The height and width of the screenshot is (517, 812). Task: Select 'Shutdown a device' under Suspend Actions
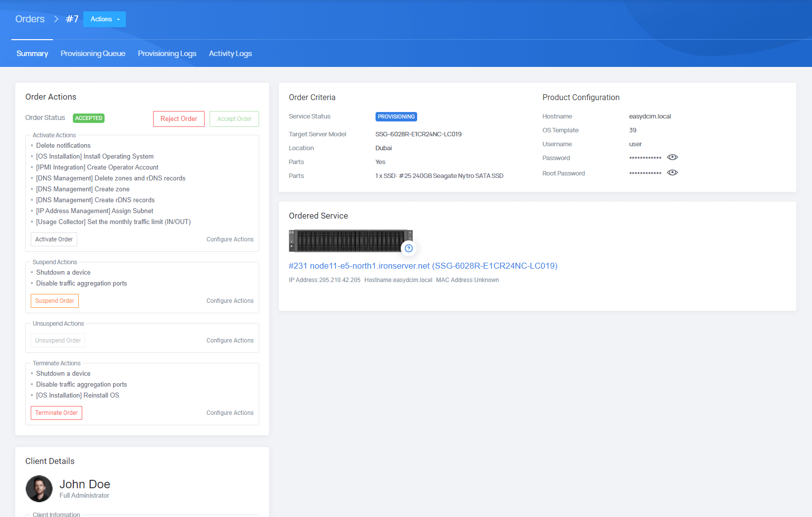coord(63,273)
